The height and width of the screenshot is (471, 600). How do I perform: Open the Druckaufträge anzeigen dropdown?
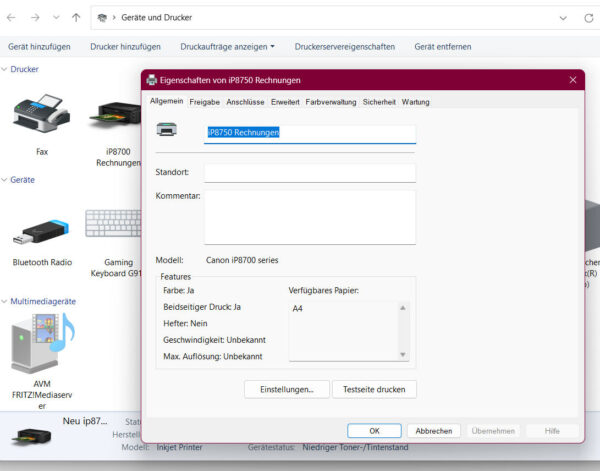pyautogui.click(x=227, y=47)
